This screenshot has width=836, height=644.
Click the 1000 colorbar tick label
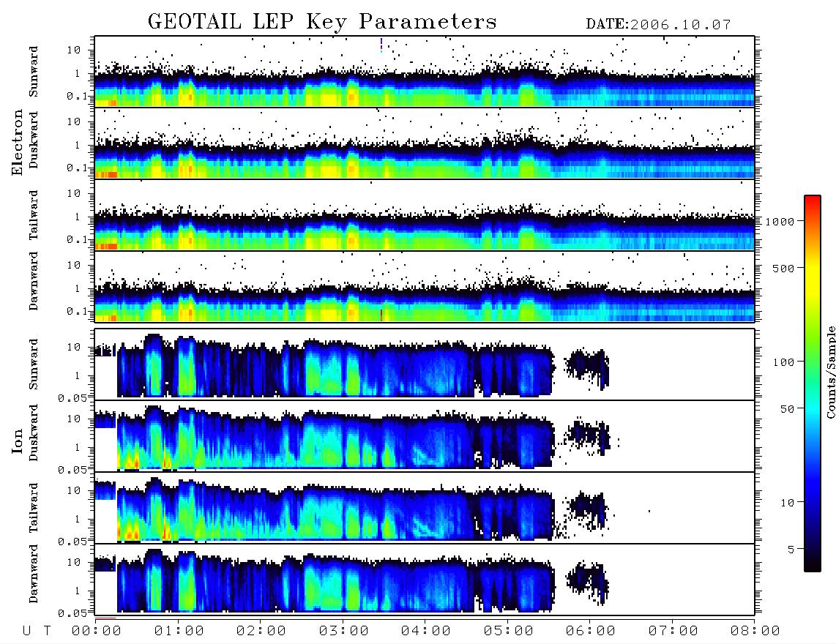780,222
